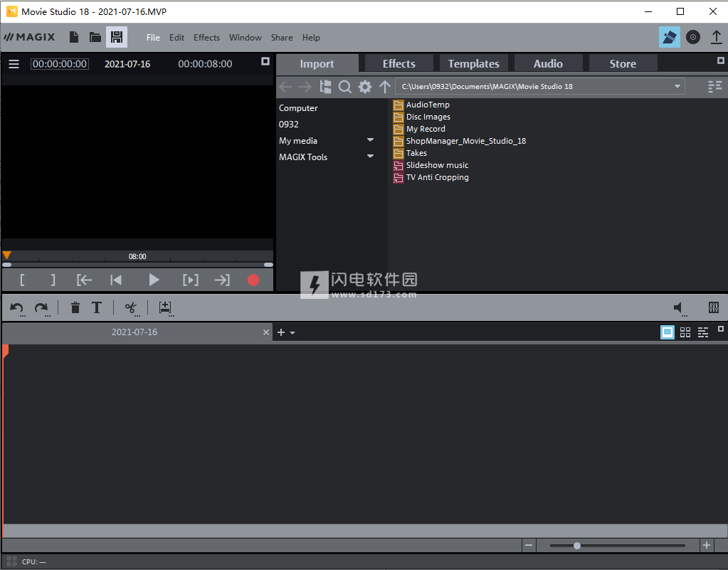Close the 2021-07-16 movie tab

point(266,332)
